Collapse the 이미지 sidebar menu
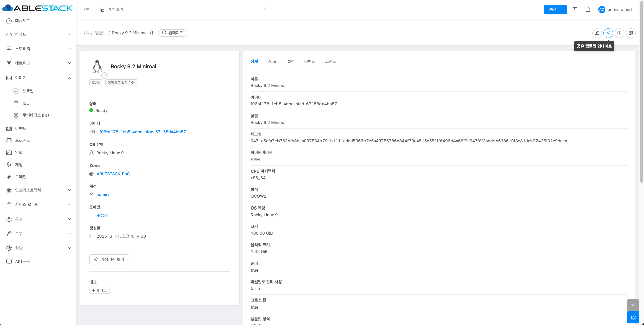Viewport: 644px width, 325px height. click(38, 78)
